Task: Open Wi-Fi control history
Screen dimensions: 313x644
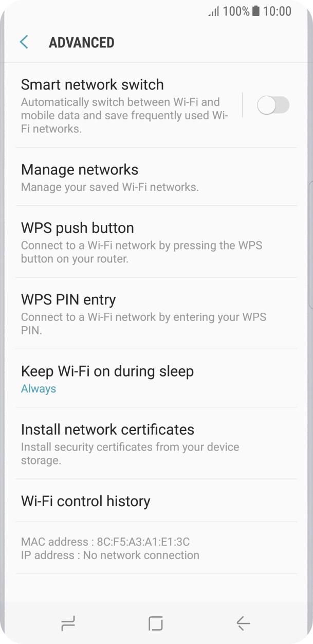Action: [x=85, y=501]
